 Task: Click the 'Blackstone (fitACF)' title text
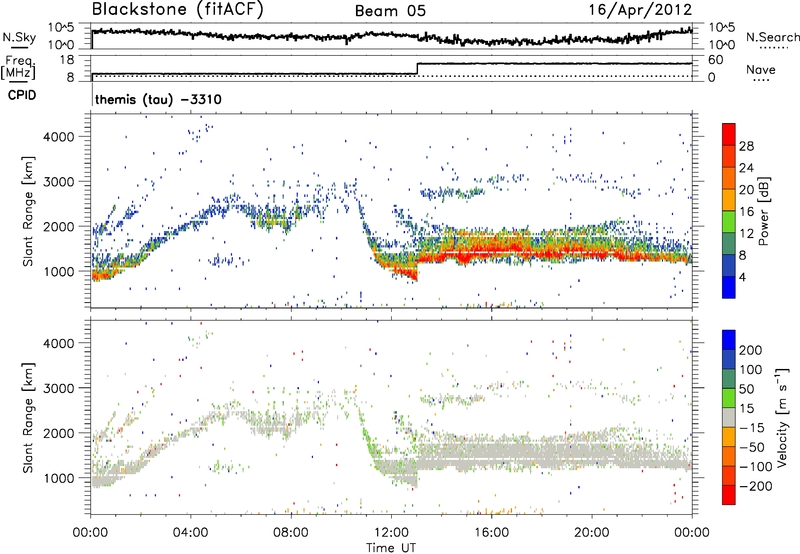(178, 10)
